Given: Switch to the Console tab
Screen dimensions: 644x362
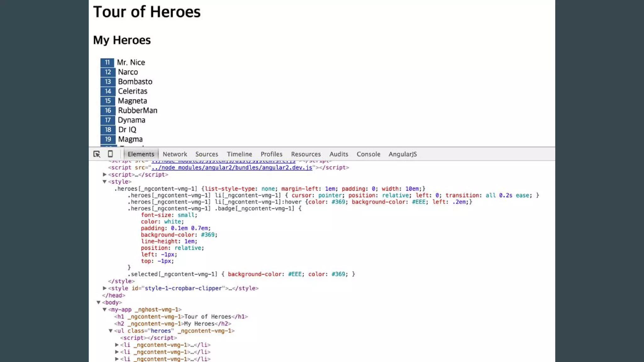Looking at the screenshot, I should 368,154.
